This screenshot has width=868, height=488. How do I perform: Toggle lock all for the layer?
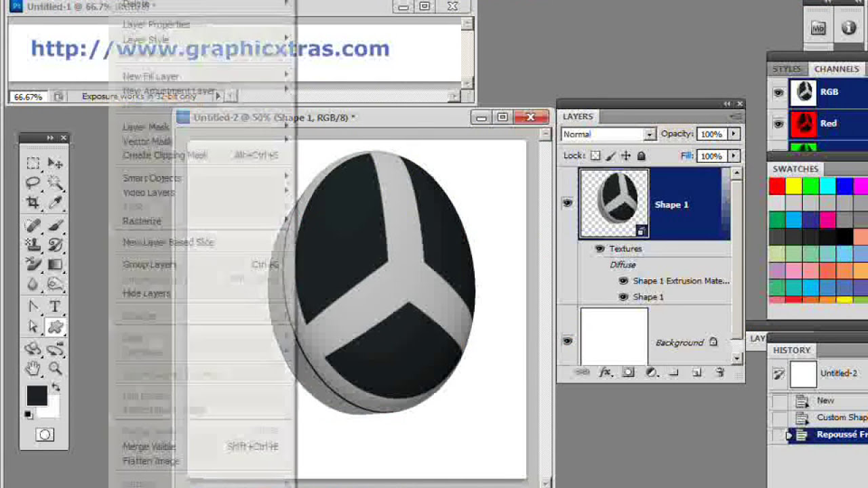coord(642,156)
